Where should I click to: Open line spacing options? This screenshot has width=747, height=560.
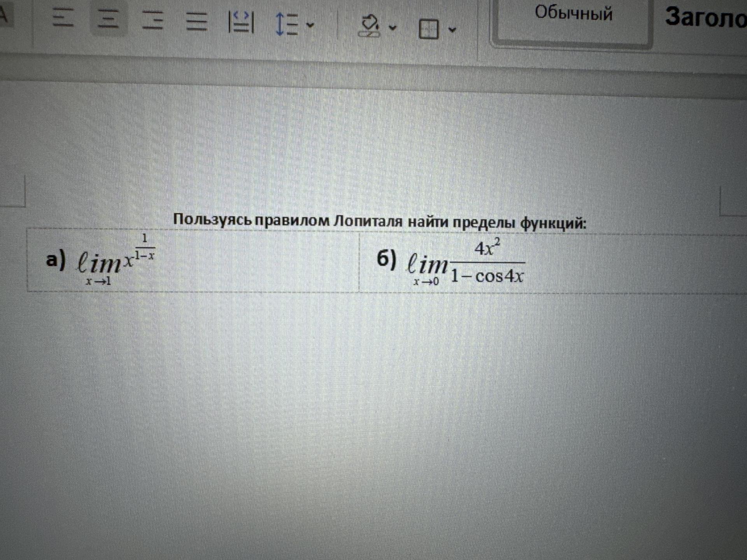287,24
